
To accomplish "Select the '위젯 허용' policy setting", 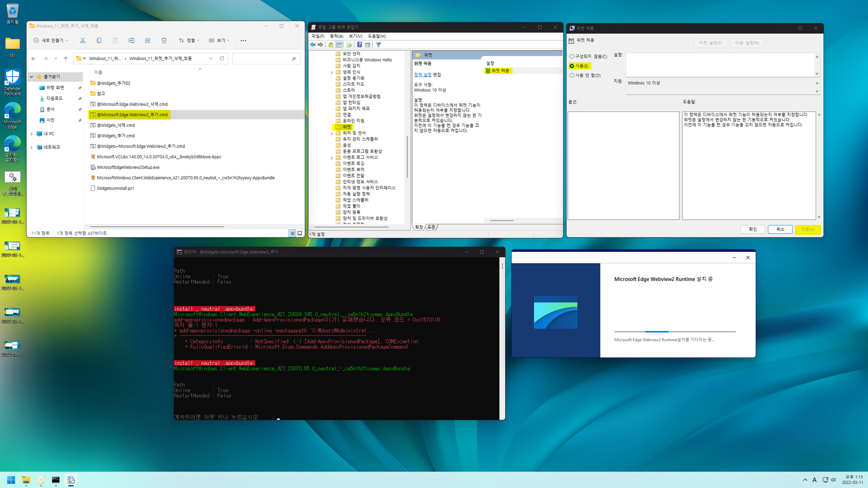I will (497, 71).
